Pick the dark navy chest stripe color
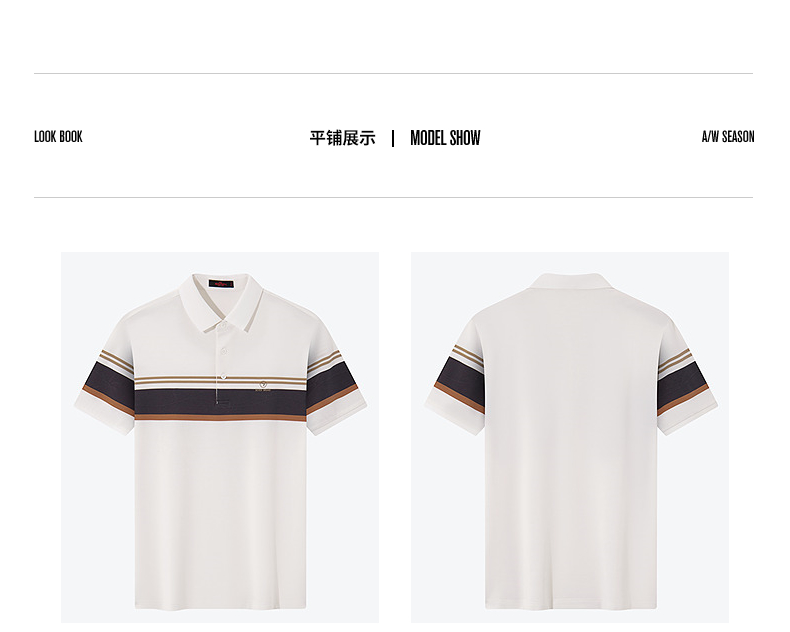The image size is (790, 632). 220,401
